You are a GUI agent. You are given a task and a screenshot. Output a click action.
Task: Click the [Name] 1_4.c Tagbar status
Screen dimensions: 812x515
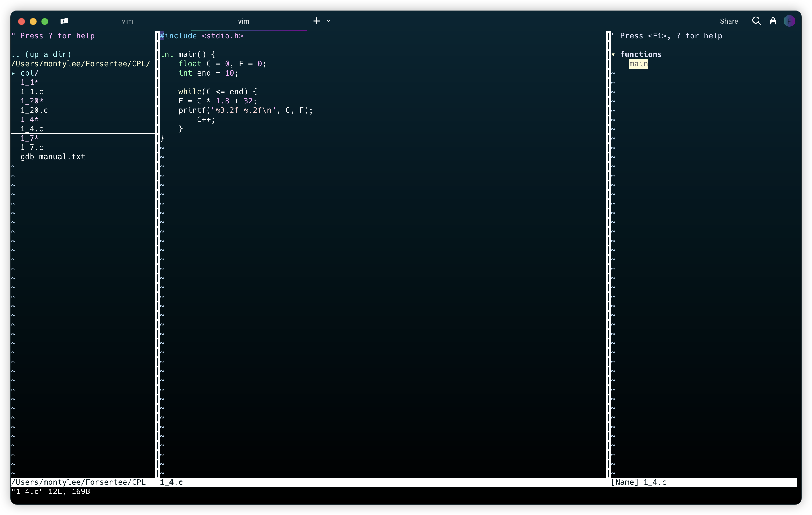639,482
